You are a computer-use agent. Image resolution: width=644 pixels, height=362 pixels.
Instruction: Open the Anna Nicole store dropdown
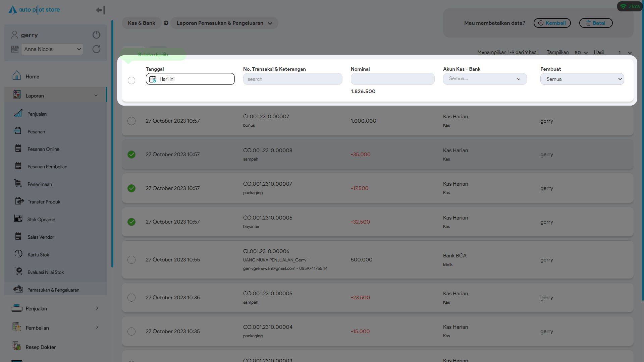click(52, 49)
